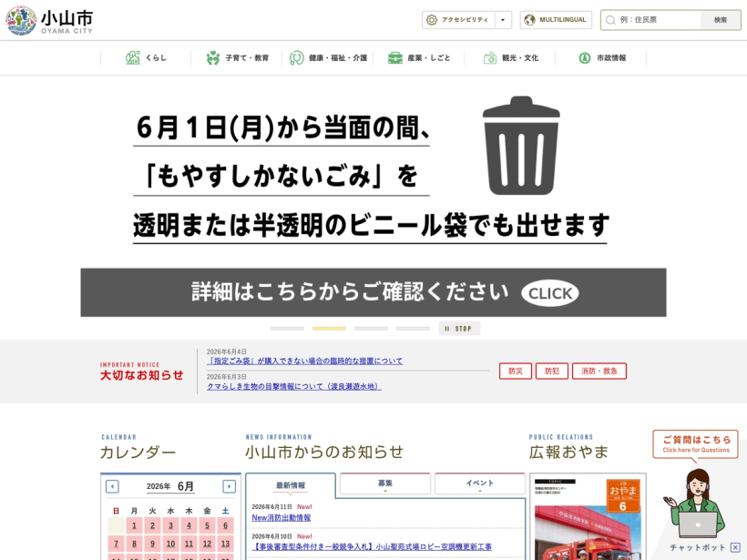747x560 pixels.
Task: Click the 子育て family icon
Action: click(x=213, y=58)
